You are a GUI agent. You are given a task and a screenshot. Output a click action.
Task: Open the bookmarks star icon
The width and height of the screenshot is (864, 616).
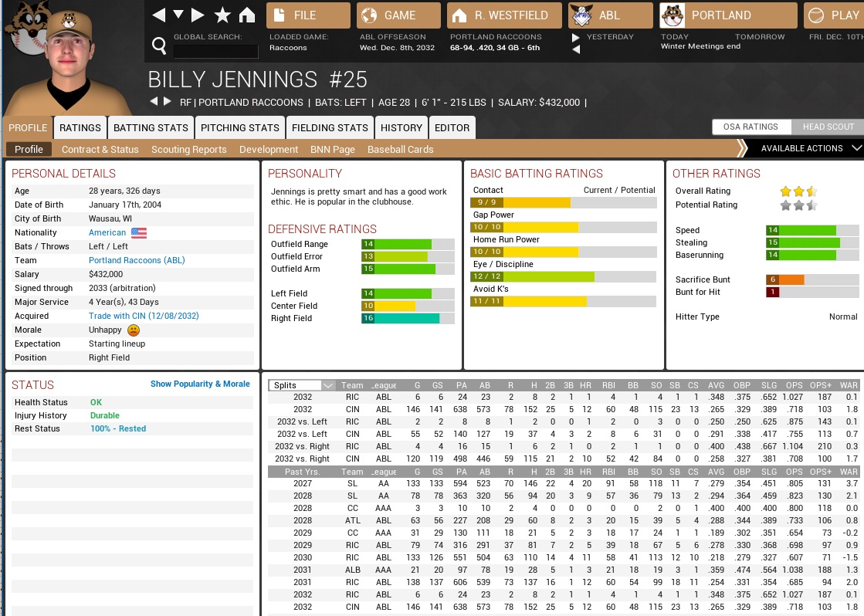click(x=222, y=15)
